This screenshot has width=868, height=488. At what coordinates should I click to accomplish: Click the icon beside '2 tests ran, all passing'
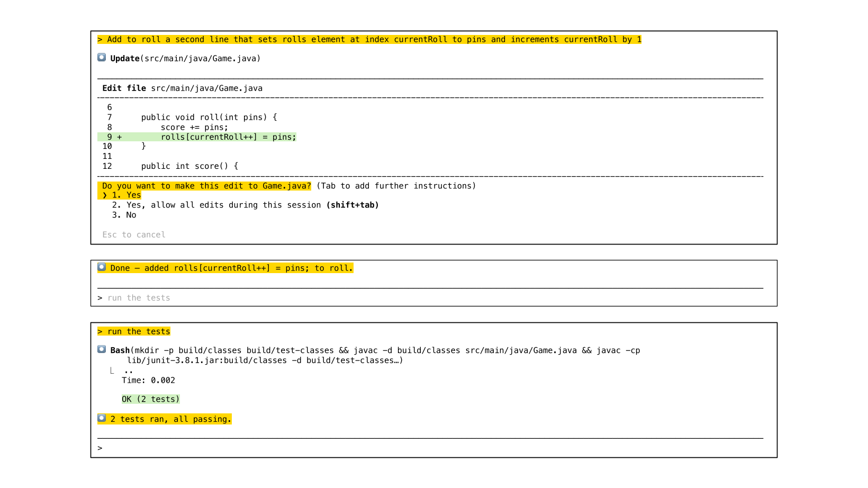[x=102, y=418]
